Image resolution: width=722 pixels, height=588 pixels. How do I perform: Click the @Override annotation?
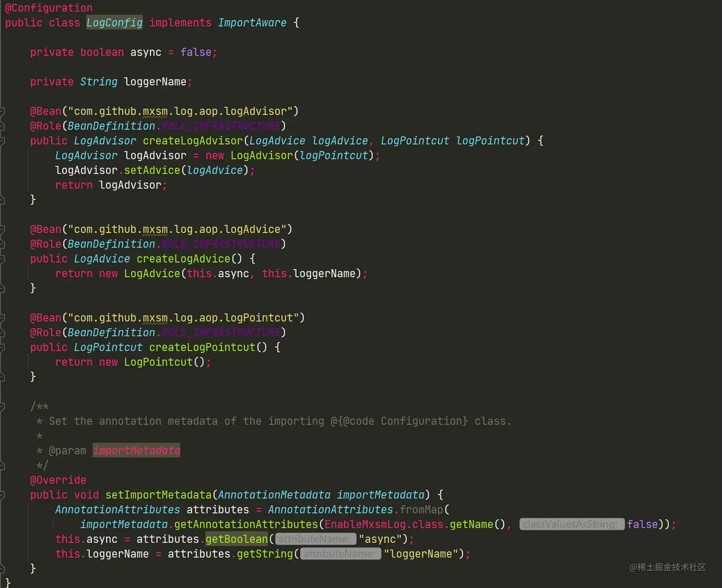58,481
